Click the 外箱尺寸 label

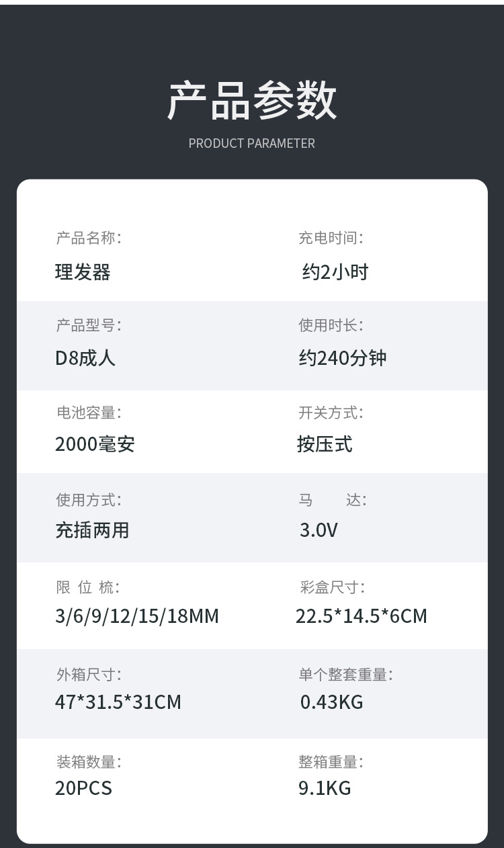click(89, 674)
